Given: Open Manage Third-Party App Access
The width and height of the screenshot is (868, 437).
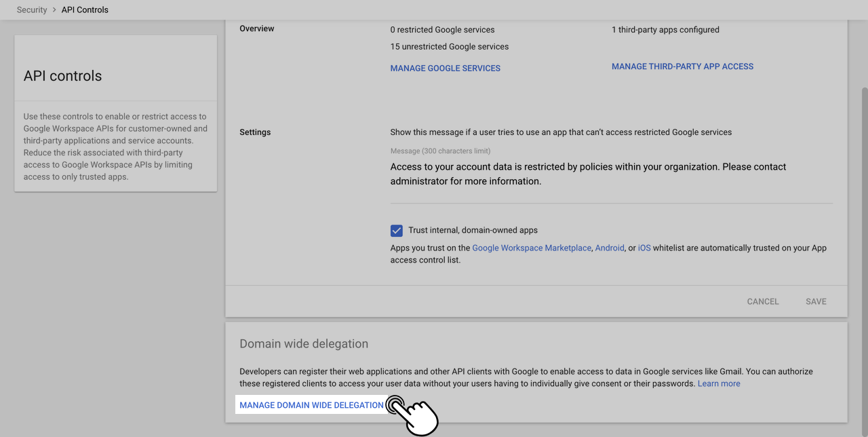Looking at the screenshot, I should pyautogui.click(x=682, y=66).
